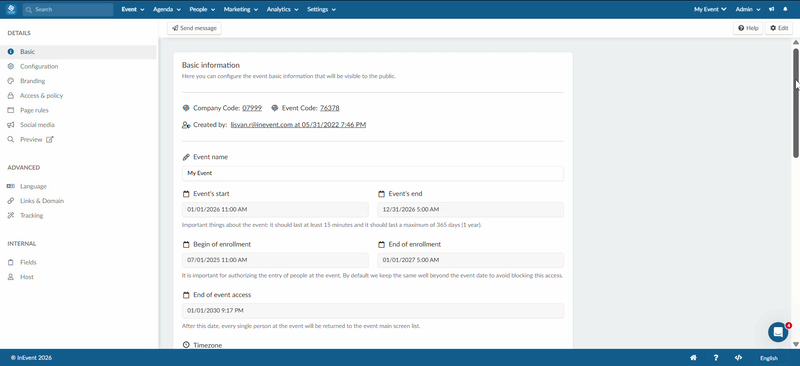Open Branding via its palette icon
The image size is (800, 366).
click(x=10, y=81)
